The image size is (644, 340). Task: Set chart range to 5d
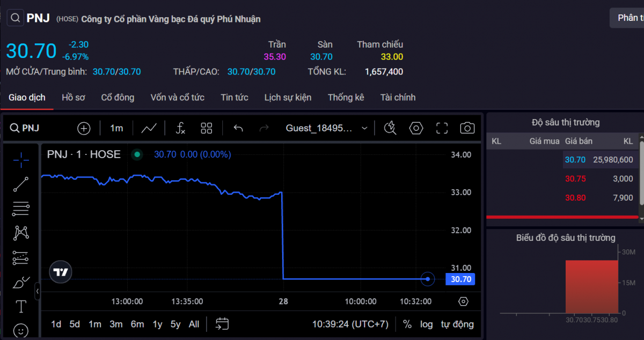75,324
